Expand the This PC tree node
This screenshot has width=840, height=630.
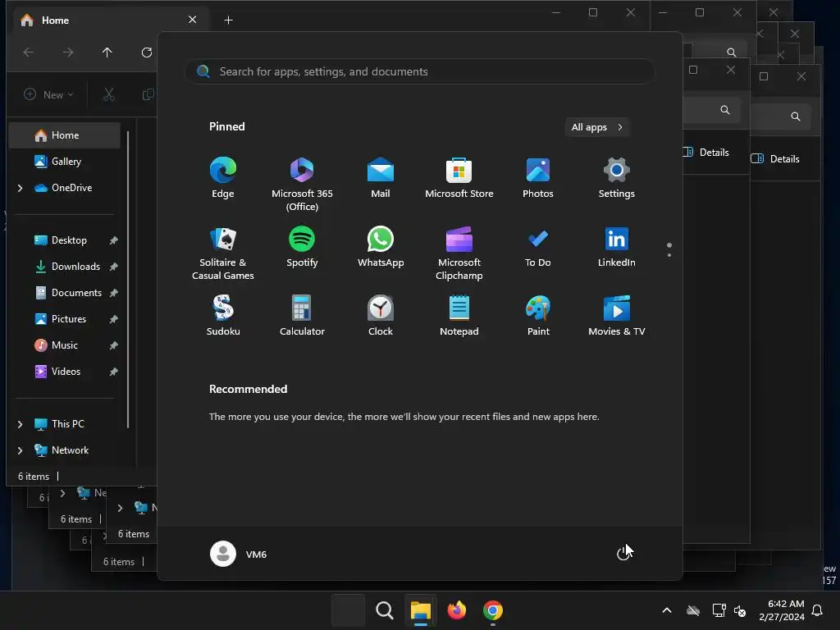click(20, 424)
